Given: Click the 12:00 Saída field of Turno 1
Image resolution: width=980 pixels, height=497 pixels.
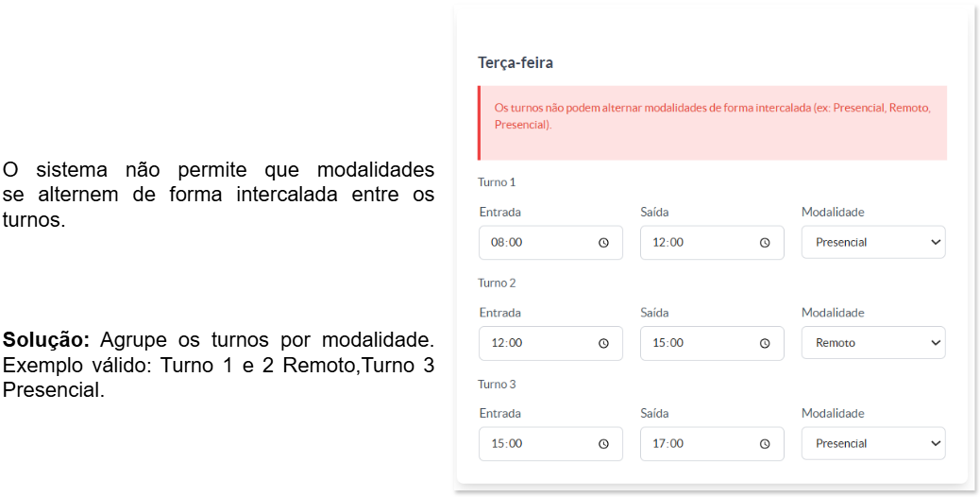Looking at the screenshot, I should pyautogui.click(x=712, y=243).
